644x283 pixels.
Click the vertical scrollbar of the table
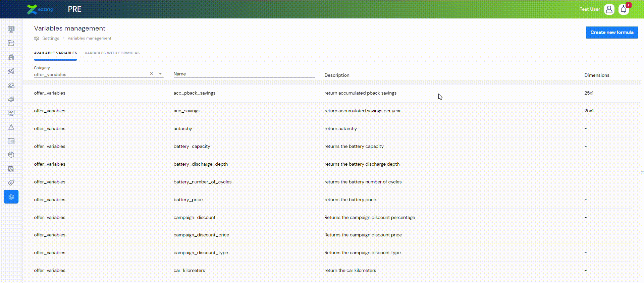click(x=642, y=118)
